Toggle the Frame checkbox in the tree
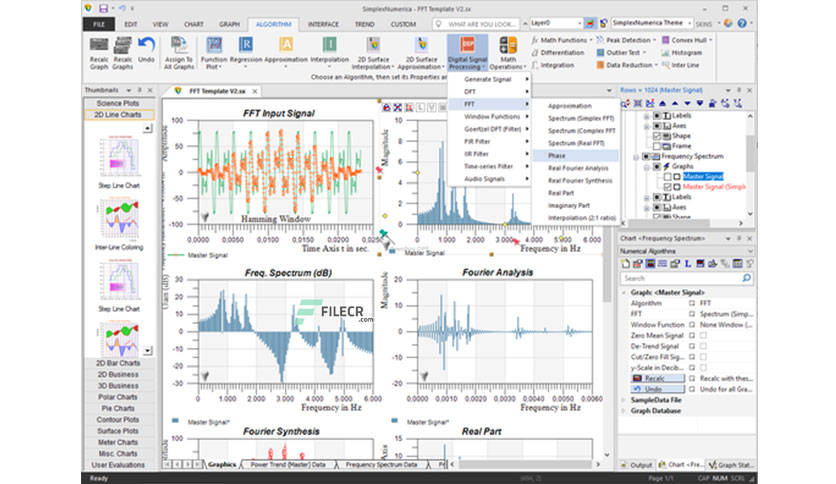Image resolution: width=836 pixels, height=484 pixels. click(x=657, y=146)
